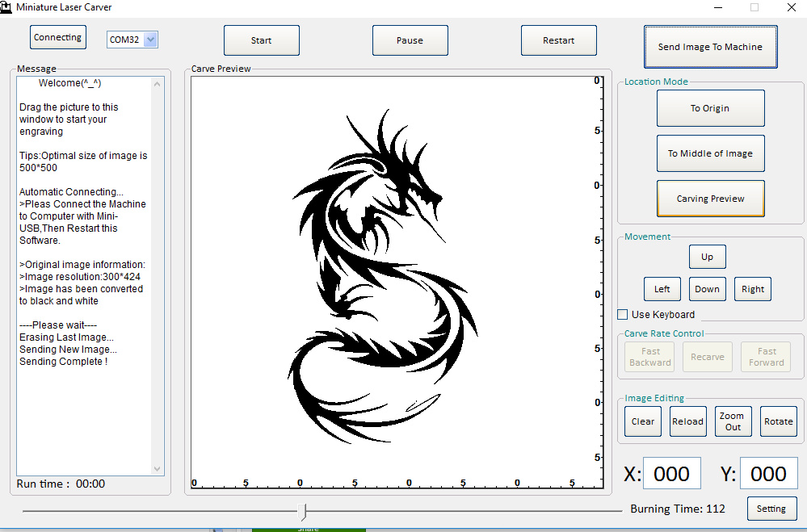Click the 'Image resolution:300*424' message line
Screen dimensions: 807x532
(x=80, y=277)
